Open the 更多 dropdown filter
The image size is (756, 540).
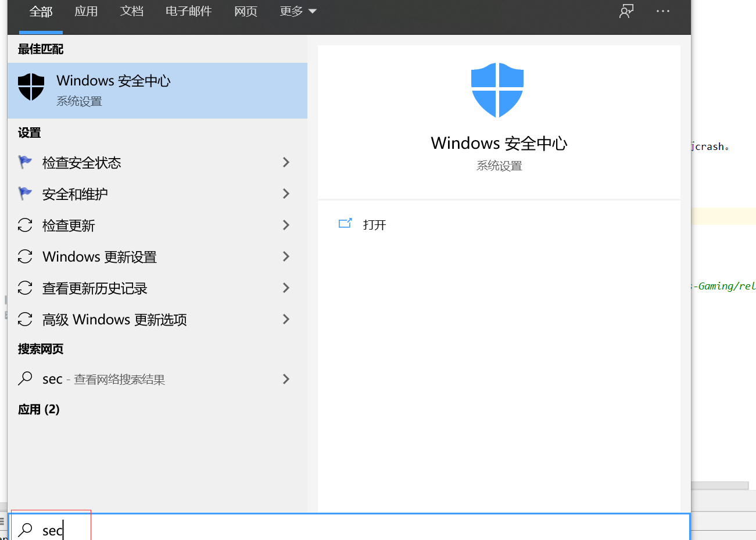298,12
